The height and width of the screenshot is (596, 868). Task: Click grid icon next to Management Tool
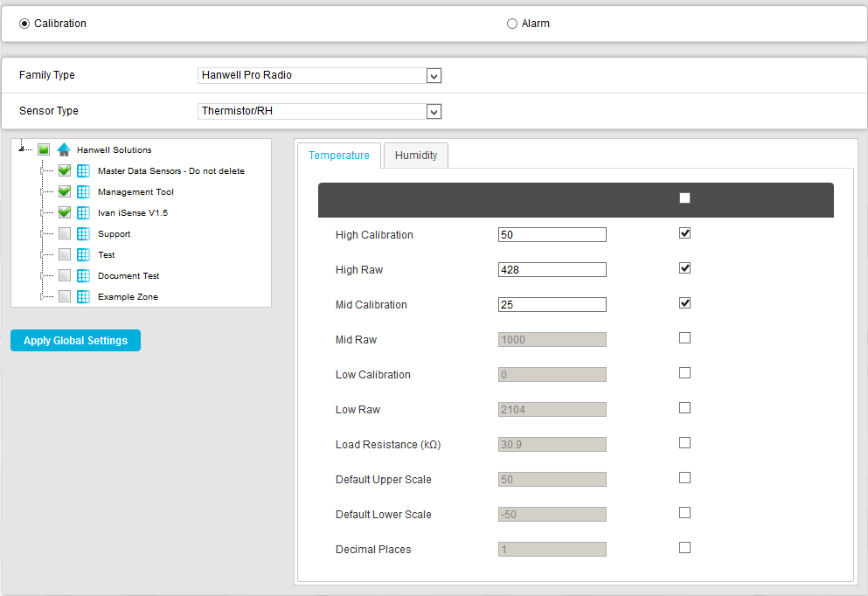[x=84, y=192]
